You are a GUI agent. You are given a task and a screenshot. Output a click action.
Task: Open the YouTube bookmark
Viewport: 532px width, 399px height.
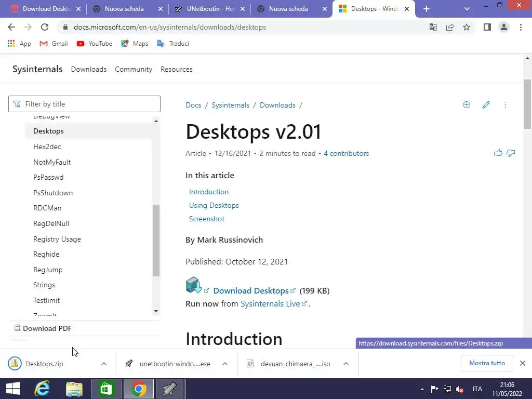click(x=95, y=44)
